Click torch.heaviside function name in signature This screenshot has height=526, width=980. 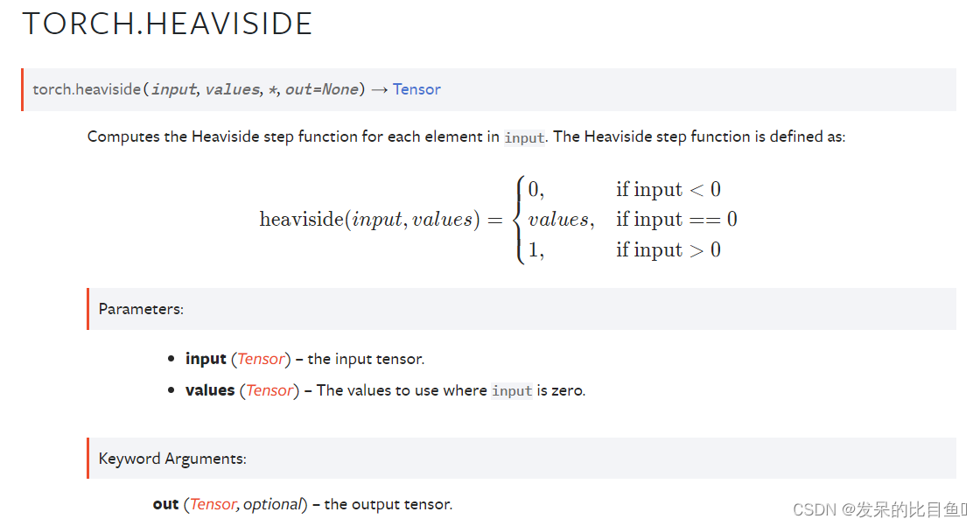(87, 89)
